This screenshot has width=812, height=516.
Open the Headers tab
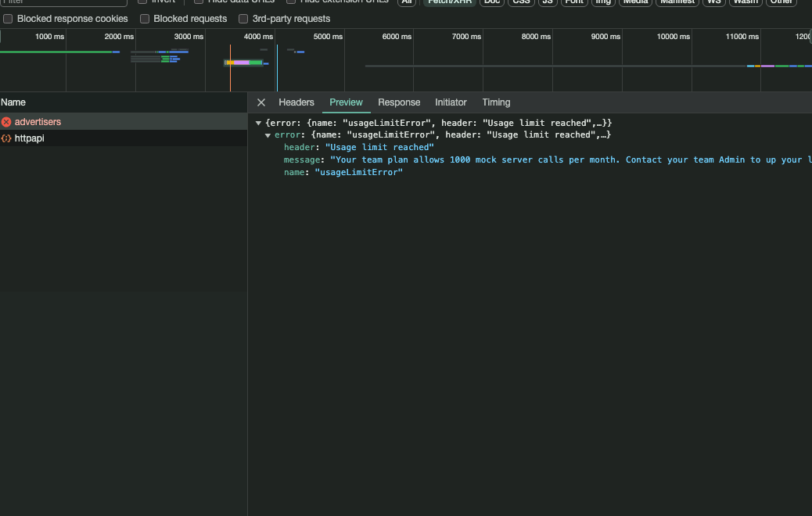click(296, 102)
